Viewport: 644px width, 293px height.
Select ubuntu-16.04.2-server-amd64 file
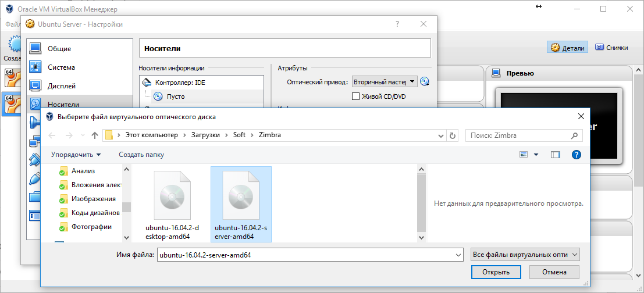(241, 205)
